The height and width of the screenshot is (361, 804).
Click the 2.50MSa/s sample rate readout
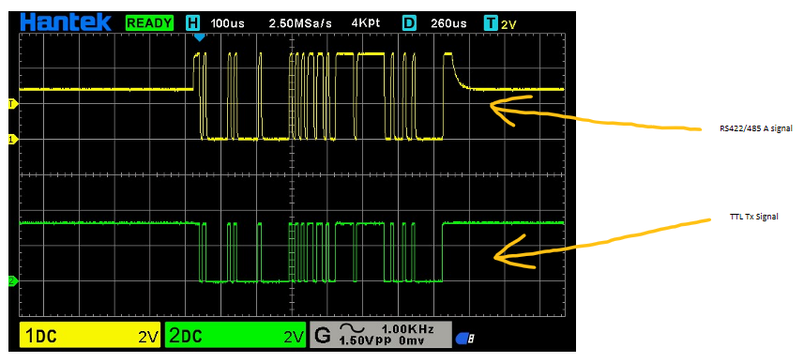(x=300, y=24)
